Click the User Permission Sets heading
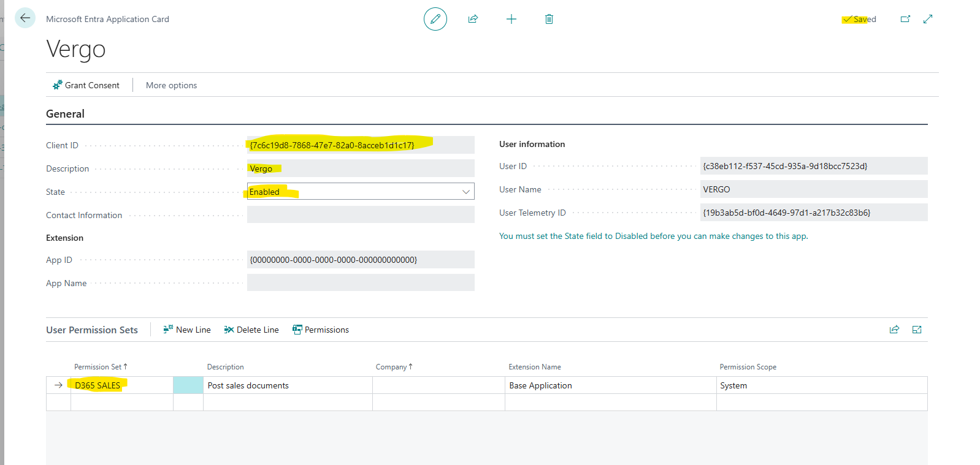This screenshot has height=465, width=980. [x=92, y=330]
